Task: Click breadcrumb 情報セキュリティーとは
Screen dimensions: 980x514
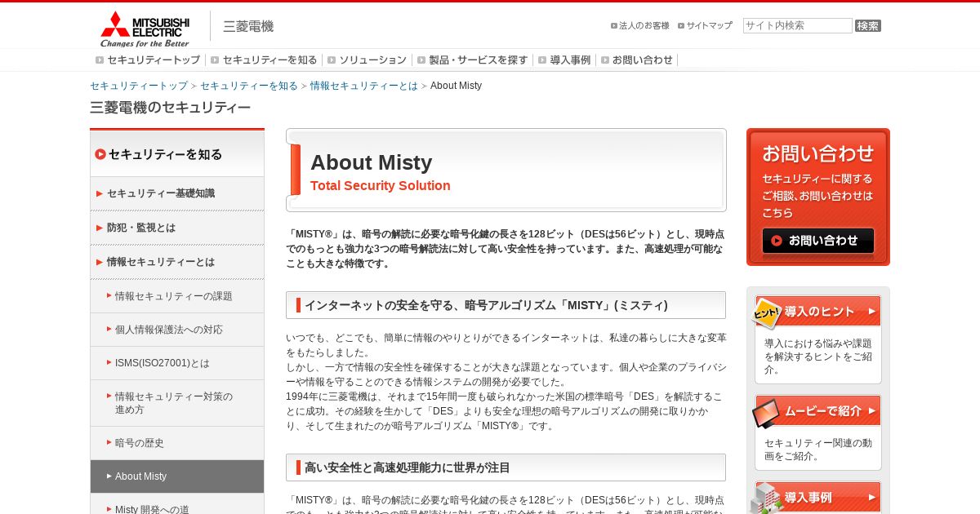Action: pyautogui.click(x=363, y=86)
